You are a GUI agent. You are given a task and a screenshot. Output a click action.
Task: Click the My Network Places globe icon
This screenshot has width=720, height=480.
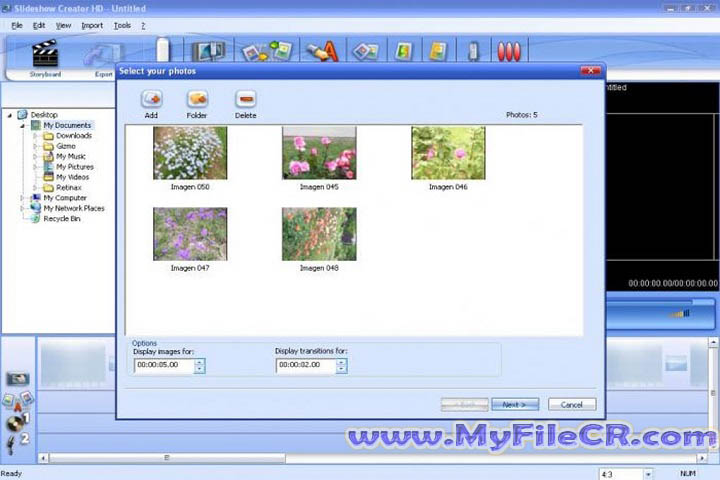tap(36, 208)
